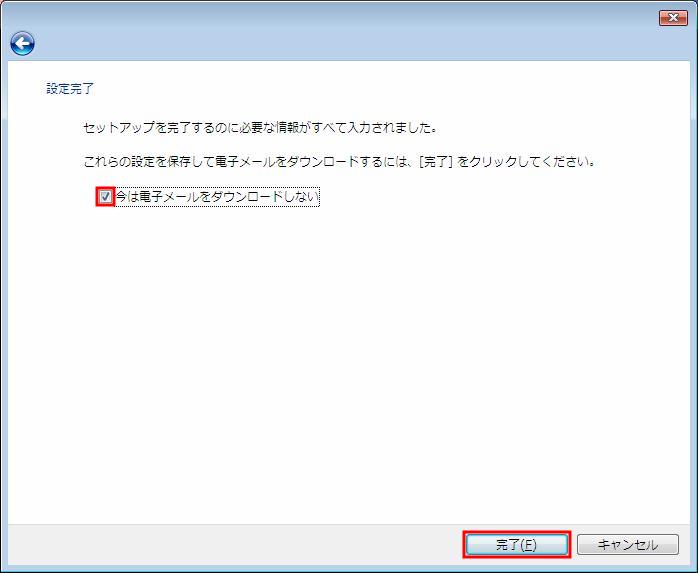Click the これらの設定を保存して instruction sentence

[x=340, y=161]
